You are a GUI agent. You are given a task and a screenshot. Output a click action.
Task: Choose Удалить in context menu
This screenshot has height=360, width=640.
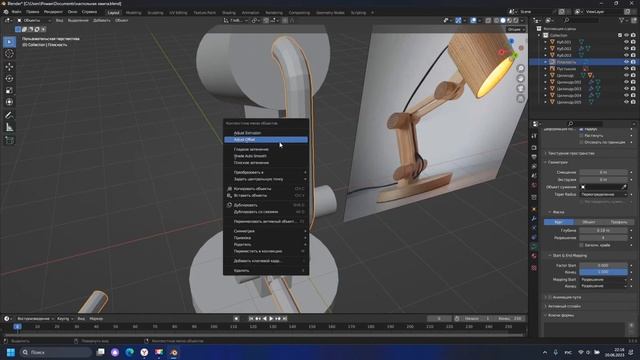(266, 271)
